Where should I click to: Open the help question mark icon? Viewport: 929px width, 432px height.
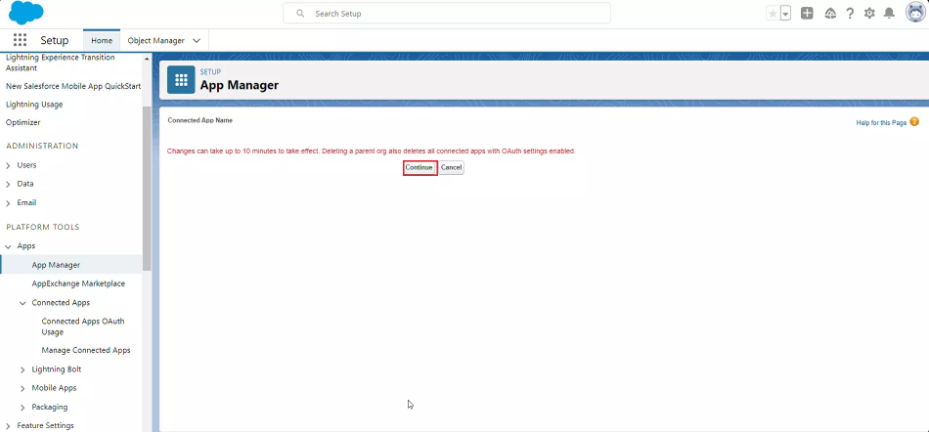[x=850, y=13]
